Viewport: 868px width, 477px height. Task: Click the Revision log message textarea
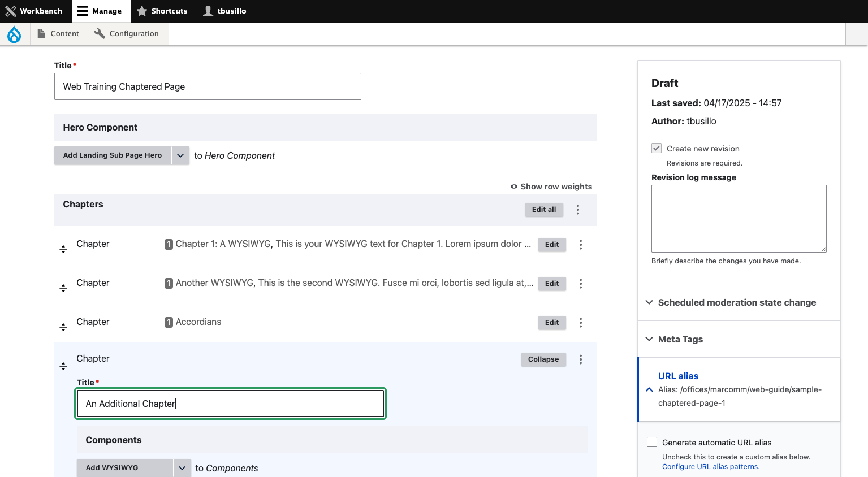(739, 219)
